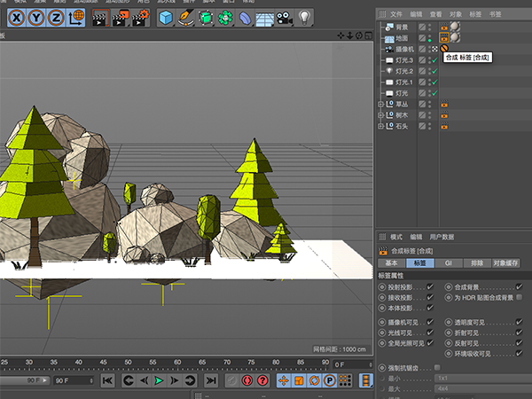Select the compositing tag on 地面
Viewport: 532px width, 399px height.
(x=443, y=38)
